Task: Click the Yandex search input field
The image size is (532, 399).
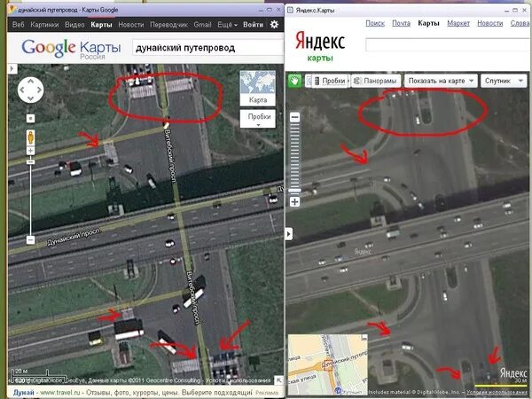Action: point(448,44)
